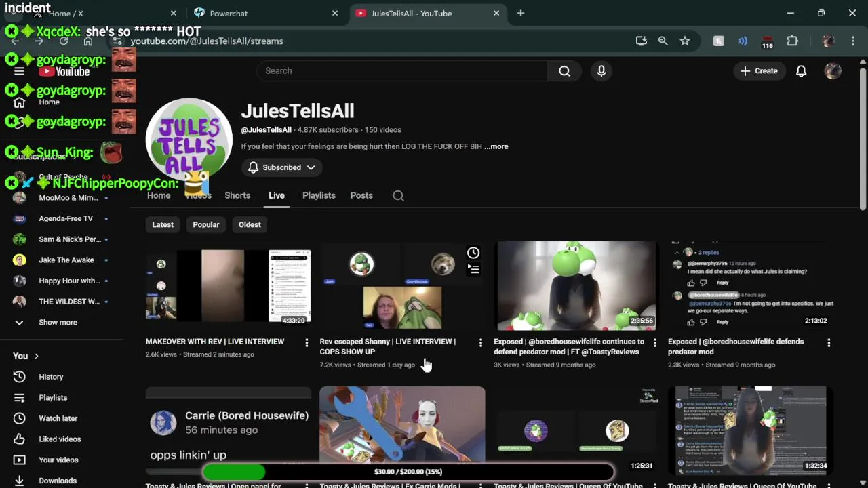Open new browser tab with plus

click(x=521, y=13)
